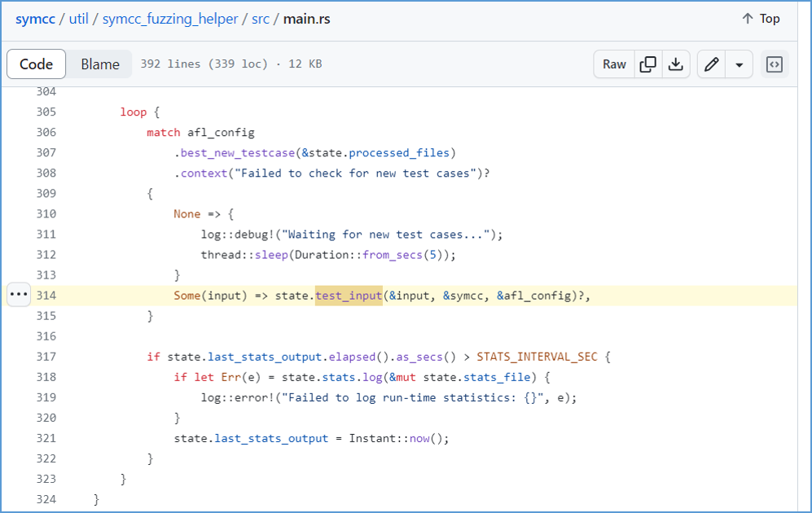Open symcc repository breadcrumb link
Viewport: 812px width, 513px height.
click(35, 20)
